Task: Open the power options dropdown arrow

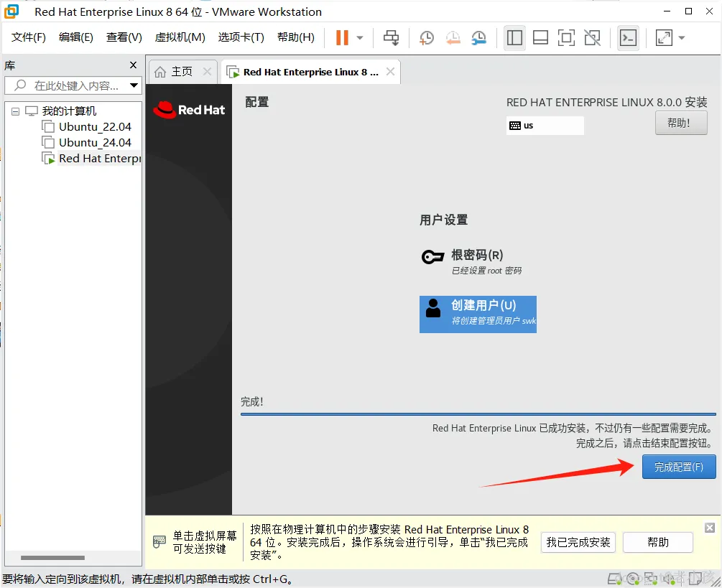Action: click(360, 38)
